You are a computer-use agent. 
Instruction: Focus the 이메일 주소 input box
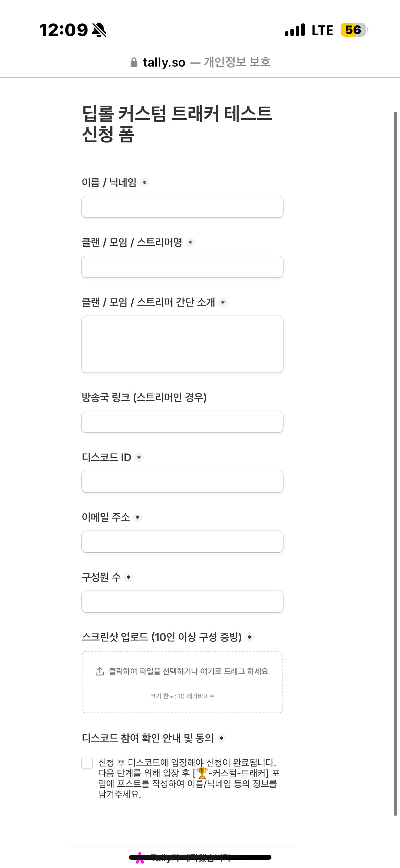click(x=182, y=542)
